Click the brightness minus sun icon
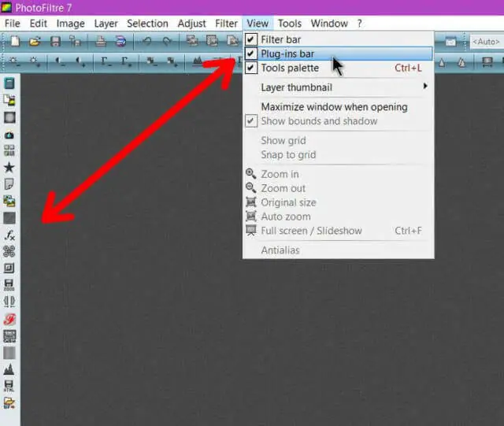This screenshot has width=504, height=426. point(13,61)
